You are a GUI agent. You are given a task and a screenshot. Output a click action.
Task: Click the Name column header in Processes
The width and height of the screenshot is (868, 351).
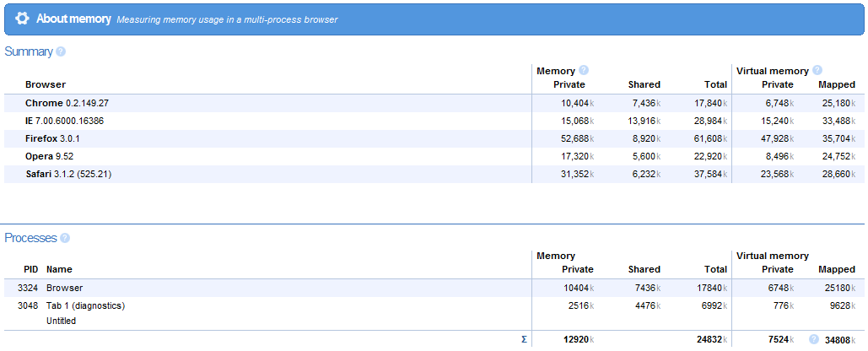point(59,269)
